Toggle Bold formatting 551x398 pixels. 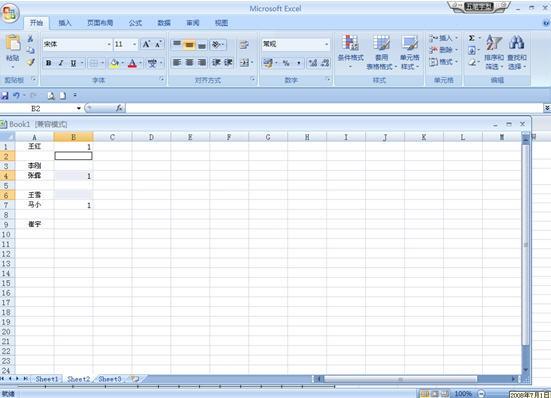point(48,63)
